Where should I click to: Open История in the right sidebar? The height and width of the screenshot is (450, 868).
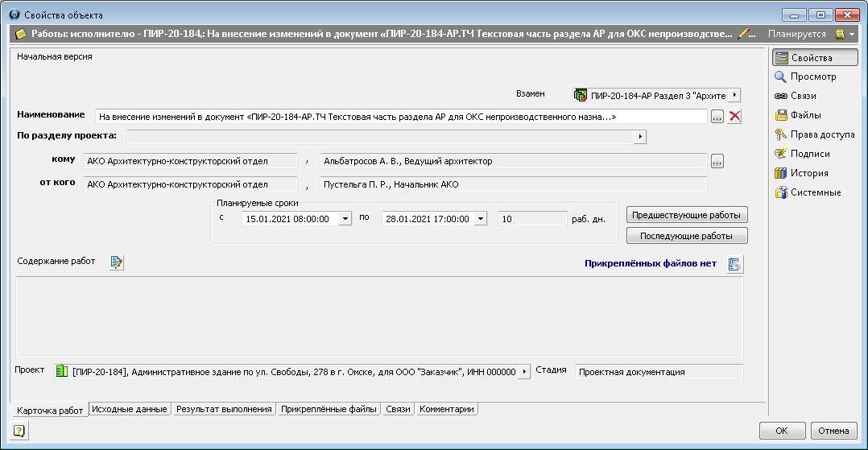click(x=808, y=173)
